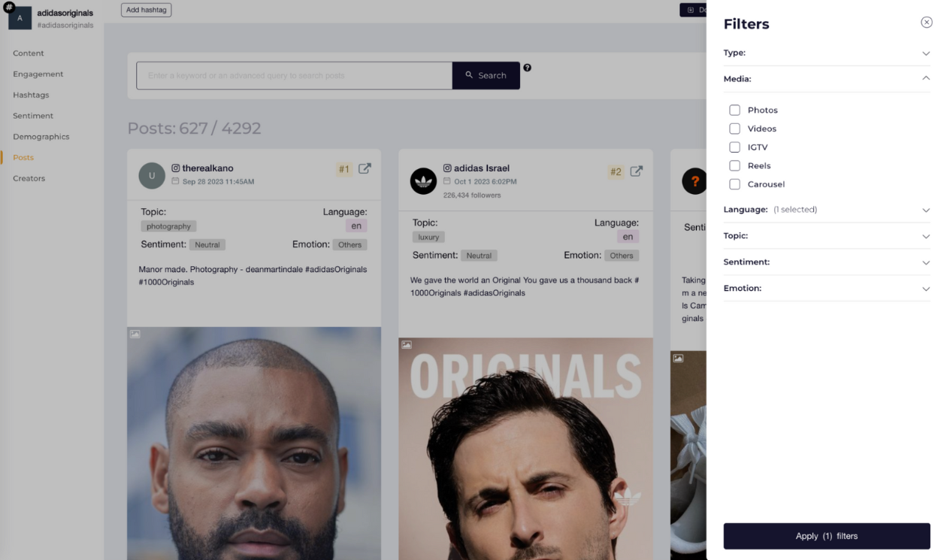Click the therealkano avatar circle

click(152, 175)
